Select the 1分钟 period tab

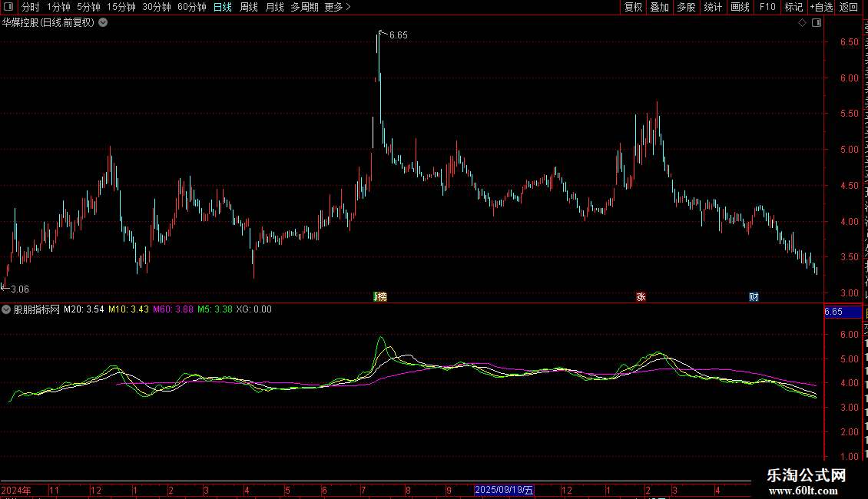click(x=58, y=7)
